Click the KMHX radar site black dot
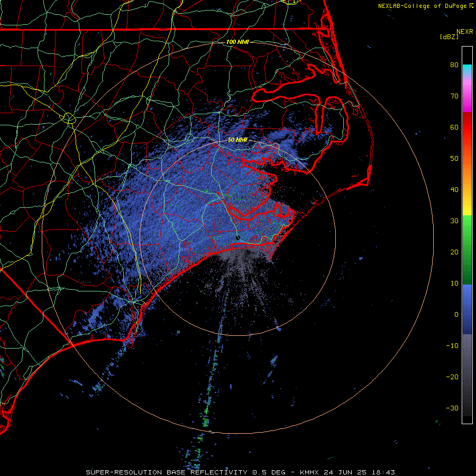The image size is (476, 476). (x=237, y=237)
